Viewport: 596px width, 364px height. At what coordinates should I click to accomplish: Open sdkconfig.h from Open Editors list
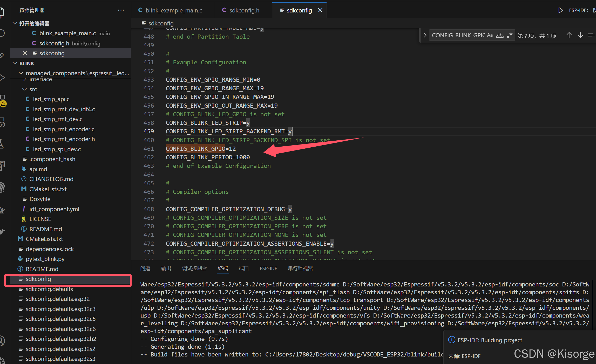click(x=71, y=43)
